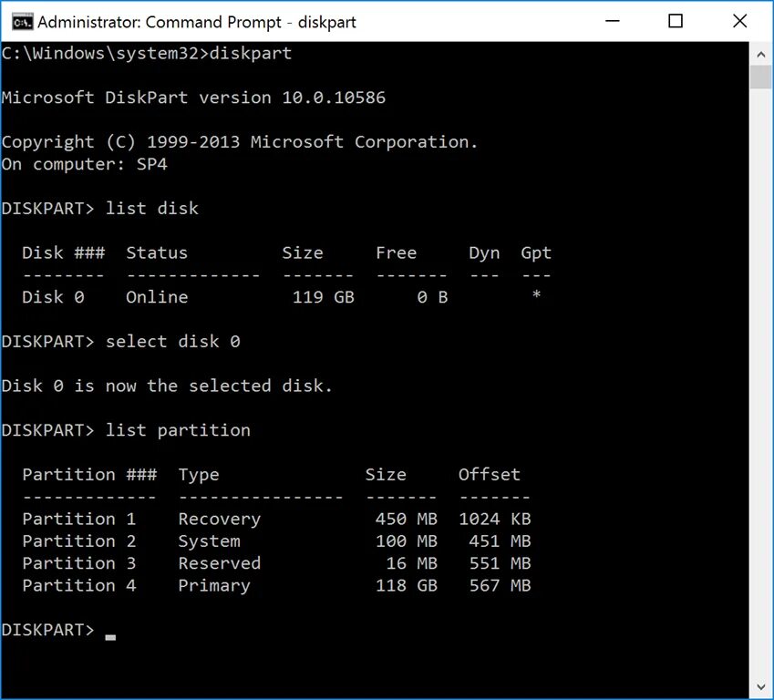
Task: Click the 'Dyn' column header
Action: click(484, 253)
